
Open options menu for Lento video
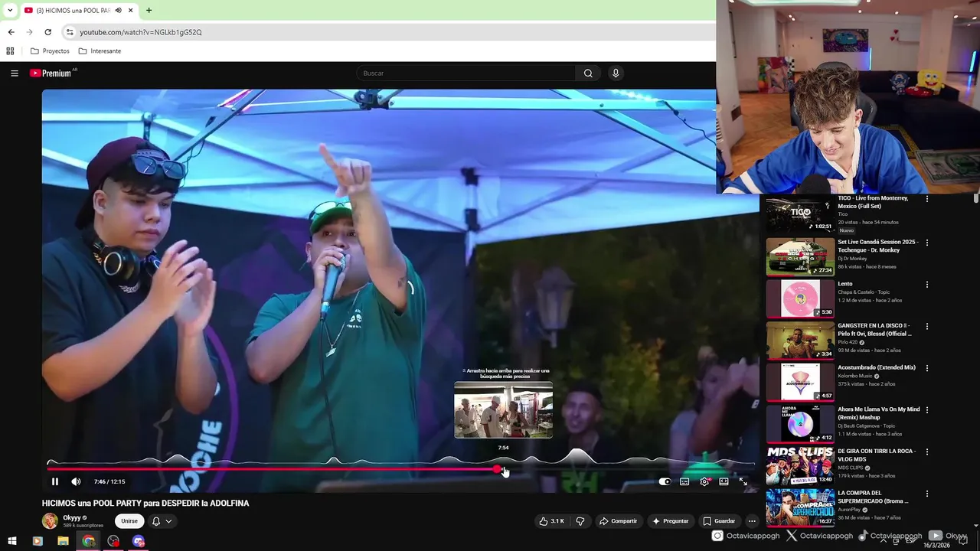(x=927, y=285)
